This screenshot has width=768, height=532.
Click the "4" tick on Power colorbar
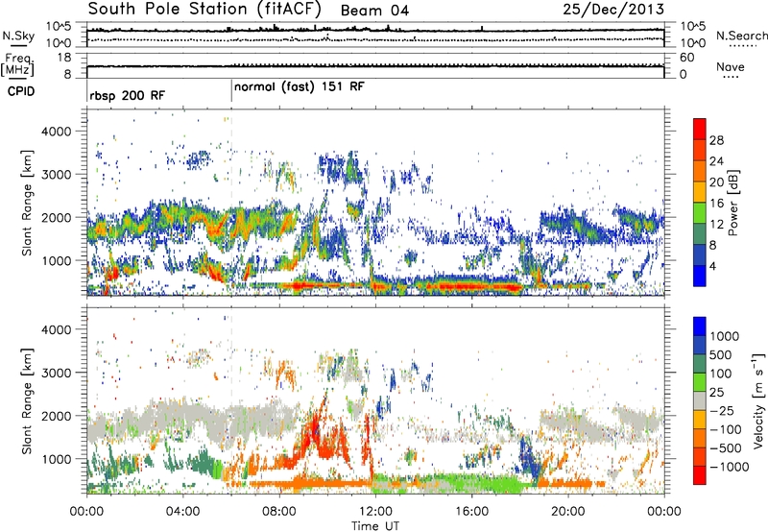713,267
